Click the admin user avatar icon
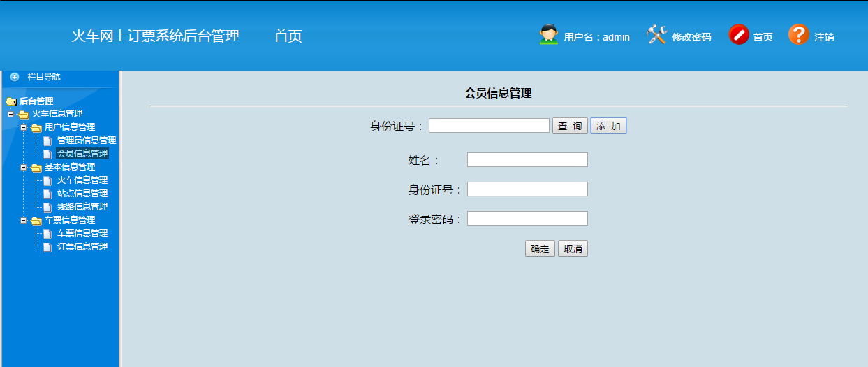The height and width of the screenshot is (367, 868). pos(549,35)
